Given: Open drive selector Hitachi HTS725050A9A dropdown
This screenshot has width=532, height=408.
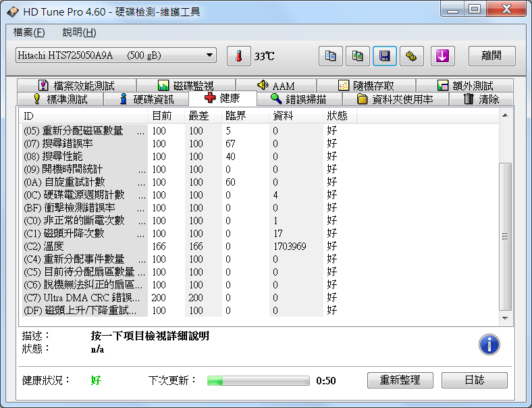Looking at the screenshot, I should click(115, 55).
